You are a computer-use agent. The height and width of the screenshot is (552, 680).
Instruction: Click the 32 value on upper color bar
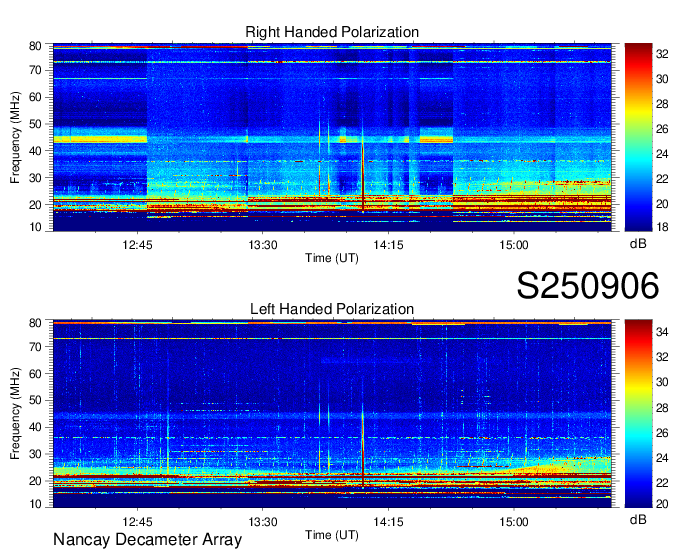coord(662,54)
